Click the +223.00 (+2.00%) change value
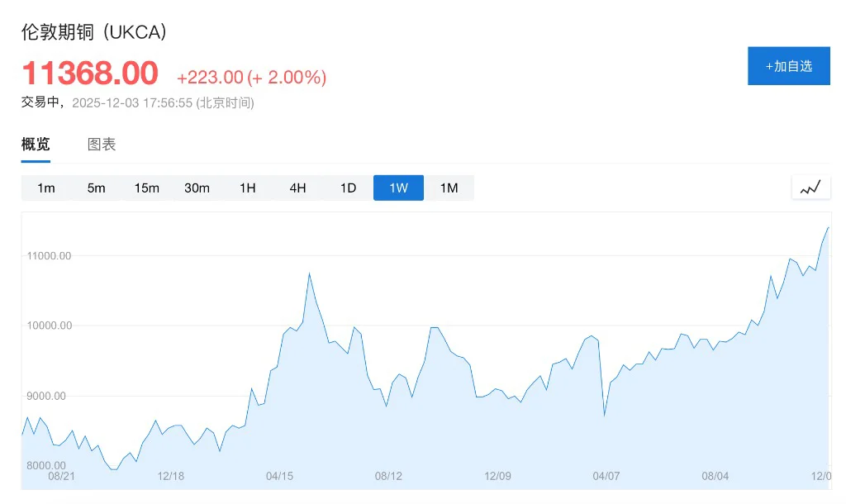 251,78
